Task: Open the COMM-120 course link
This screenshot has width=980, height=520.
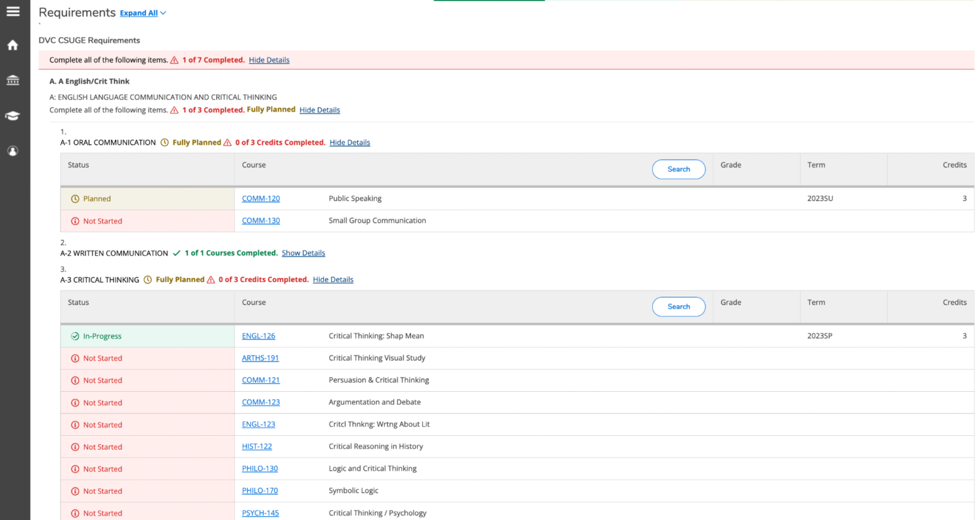Action: click(260, 198)
